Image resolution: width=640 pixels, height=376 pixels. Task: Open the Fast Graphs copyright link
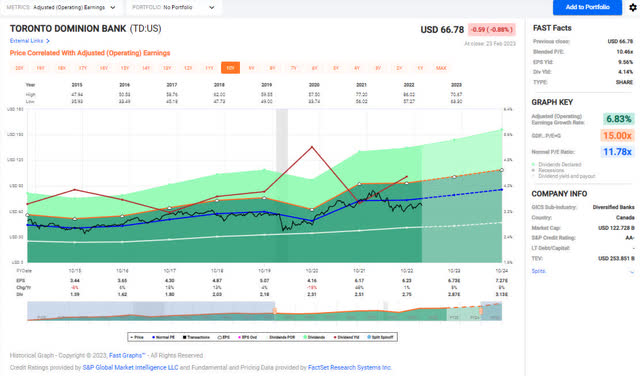(x=127, y=356)
